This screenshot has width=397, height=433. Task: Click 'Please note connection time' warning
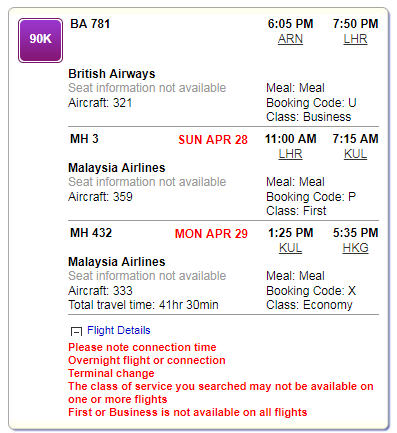(x=142, y=347)
